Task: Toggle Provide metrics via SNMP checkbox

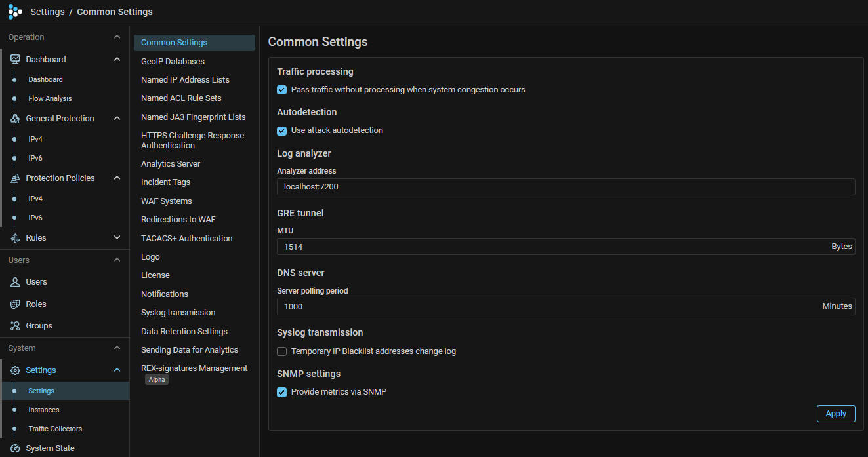Action: (x=282, y=392)
